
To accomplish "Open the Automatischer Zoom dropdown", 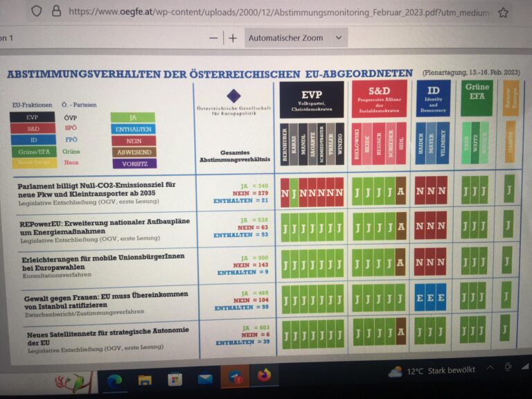I will coord(295,38).
